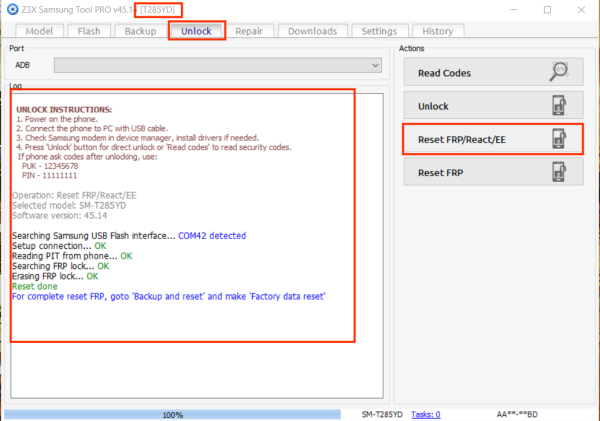The width and height of the screenshot is (600, 421).
Task: Open the Tasks: 0 link
Action: click(426, 414)
